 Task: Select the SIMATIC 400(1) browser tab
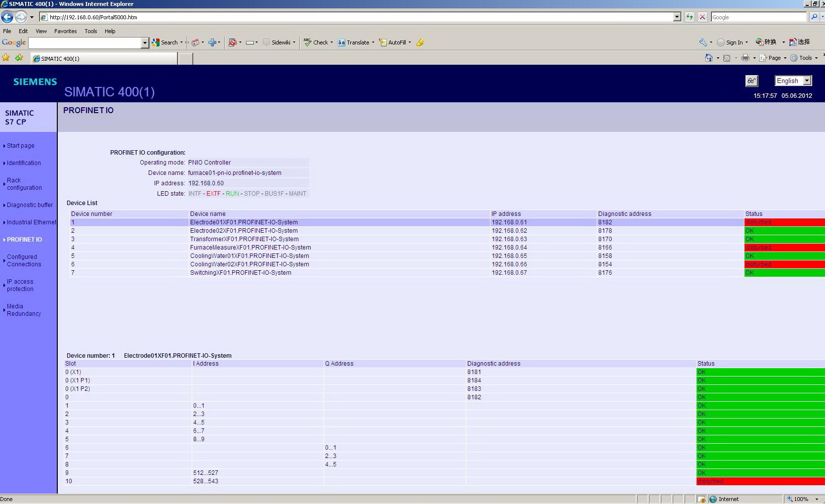104,58
